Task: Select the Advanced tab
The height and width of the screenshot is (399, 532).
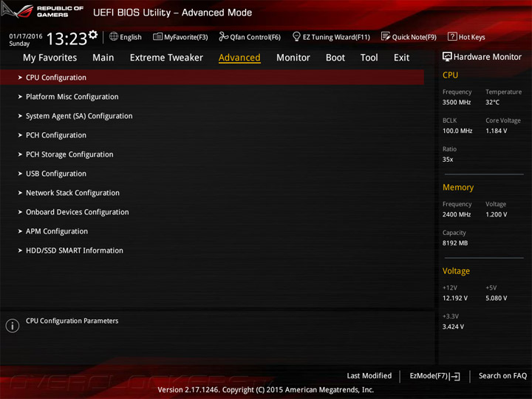Action: pyautogui.click(x=239, y=58)
